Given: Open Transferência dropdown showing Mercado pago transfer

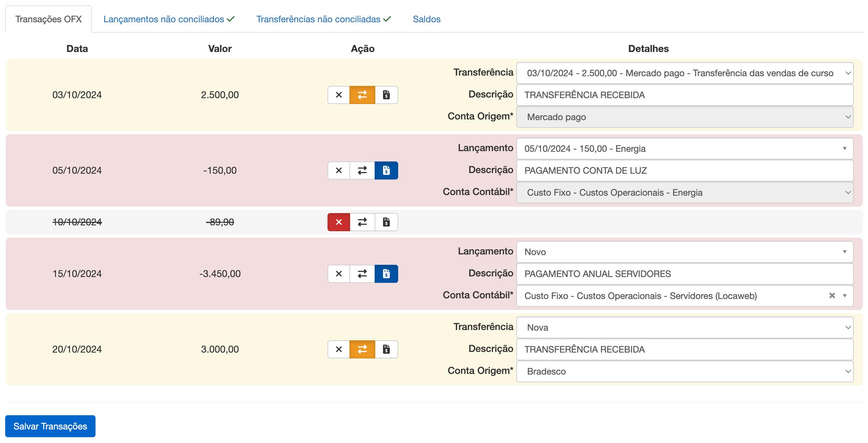Looking at the screenshot, I should (684, 73).
